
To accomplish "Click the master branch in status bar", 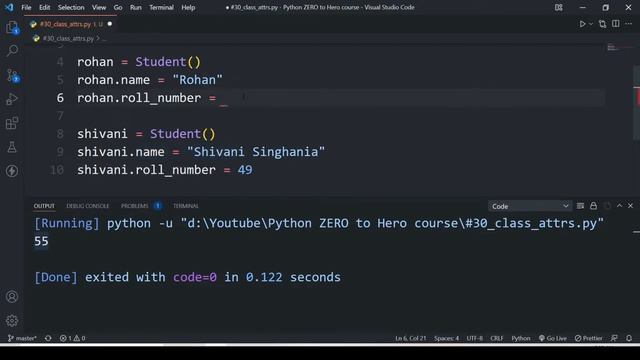I will click(22, 338).
